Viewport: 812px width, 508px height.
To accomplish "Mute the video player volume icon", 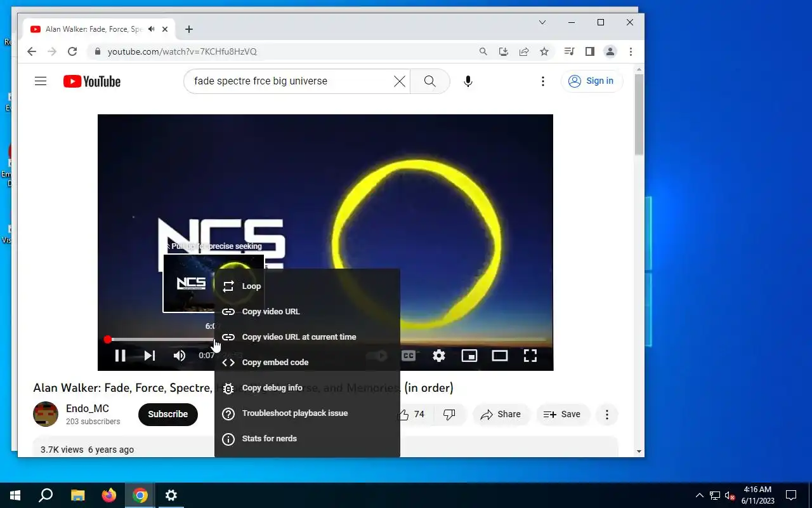I will pyautogui.click(x=180, y=356).
